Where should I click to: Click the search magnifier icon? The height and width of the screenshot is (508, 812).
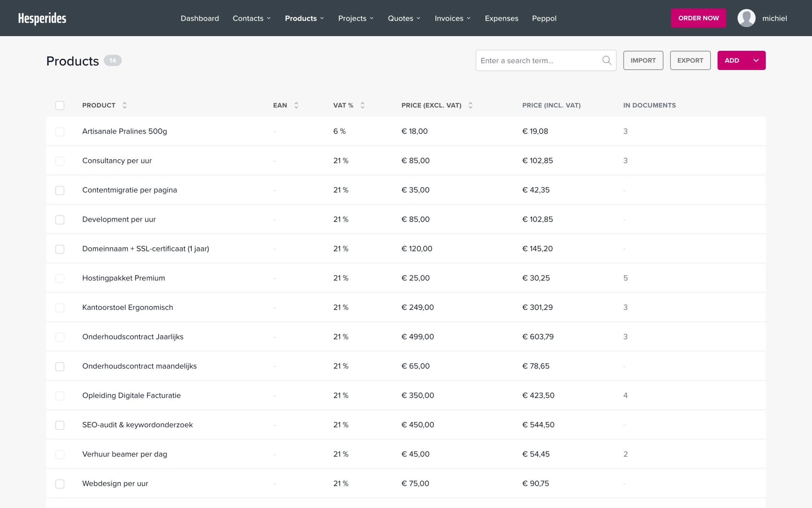pyautogui.click(x=606, y=60)
